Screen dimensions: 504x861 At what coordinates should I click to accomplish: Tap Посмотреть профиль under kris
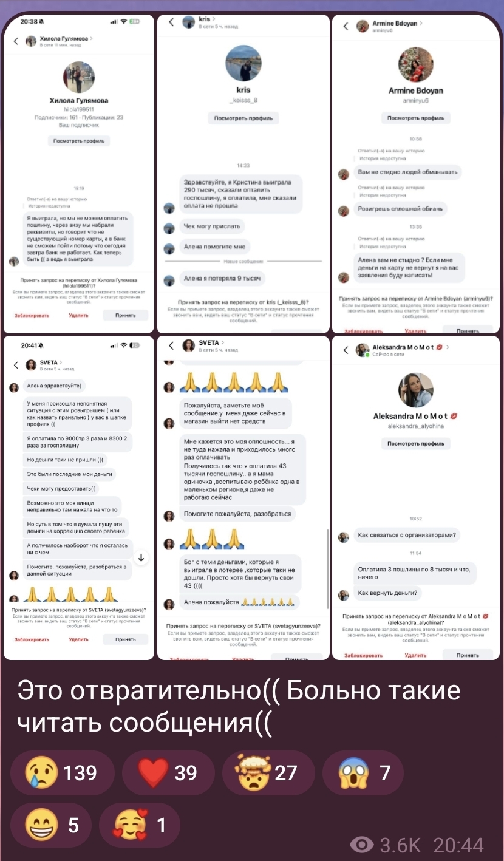[243, 118]
